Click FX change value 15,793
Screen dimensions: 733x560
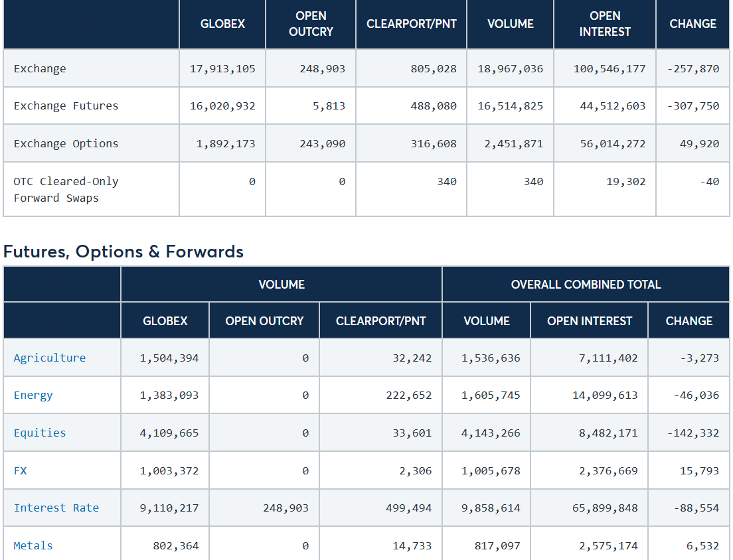click(699, 471)
